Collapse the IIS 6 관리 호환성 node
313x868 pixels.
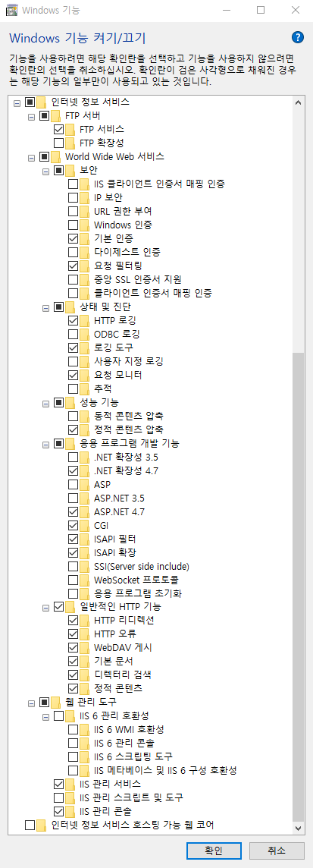click(x=45, y=716)
